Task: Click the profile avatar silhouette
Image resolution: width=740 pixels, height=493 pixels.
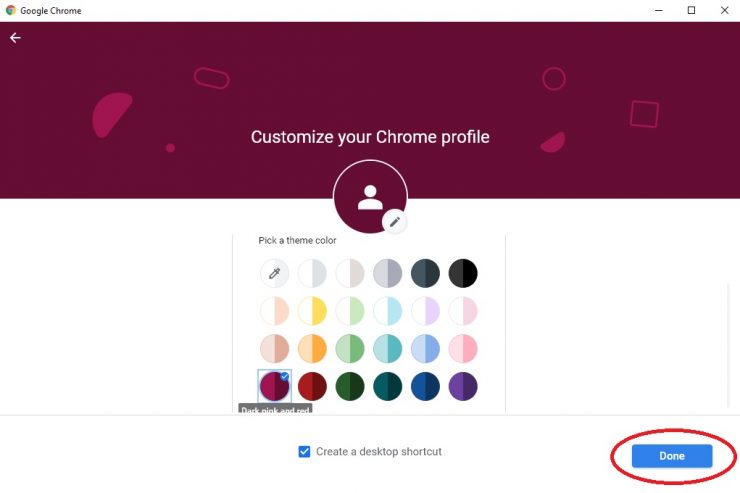Action: pyautogui.click(x=370, y=197)
